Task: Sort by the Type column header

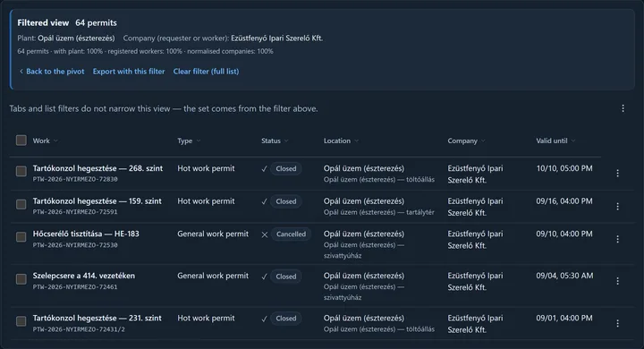Action: pyautogui.click(x=189, y=140)
